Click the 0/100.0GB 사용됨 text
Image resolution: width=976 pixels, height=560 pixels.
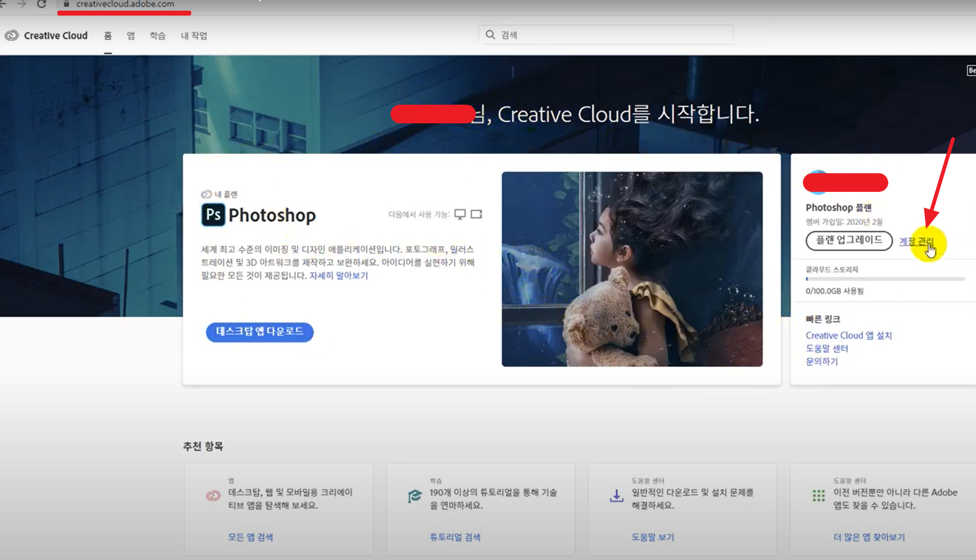835,291
